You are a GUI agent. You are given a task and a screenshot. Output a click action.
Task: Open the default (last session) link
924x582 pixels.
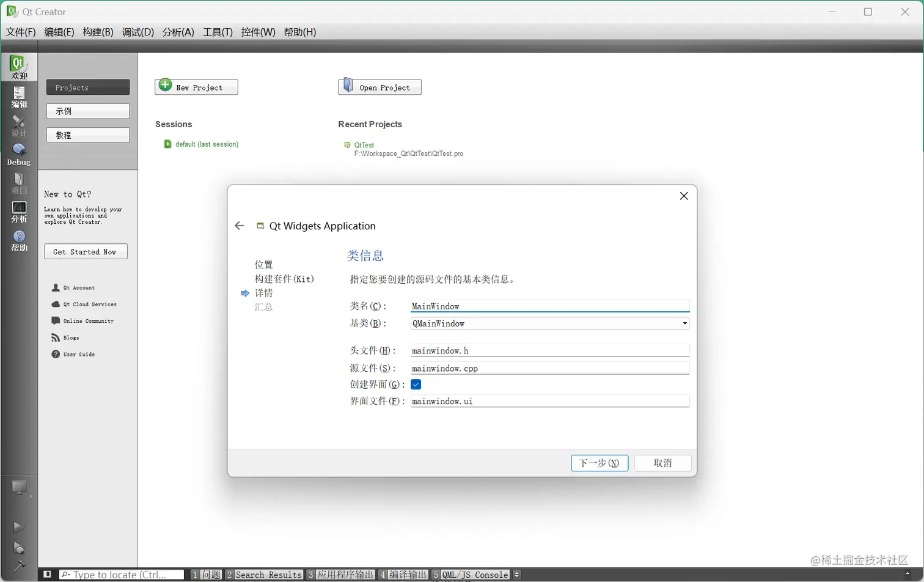(207, 144)
